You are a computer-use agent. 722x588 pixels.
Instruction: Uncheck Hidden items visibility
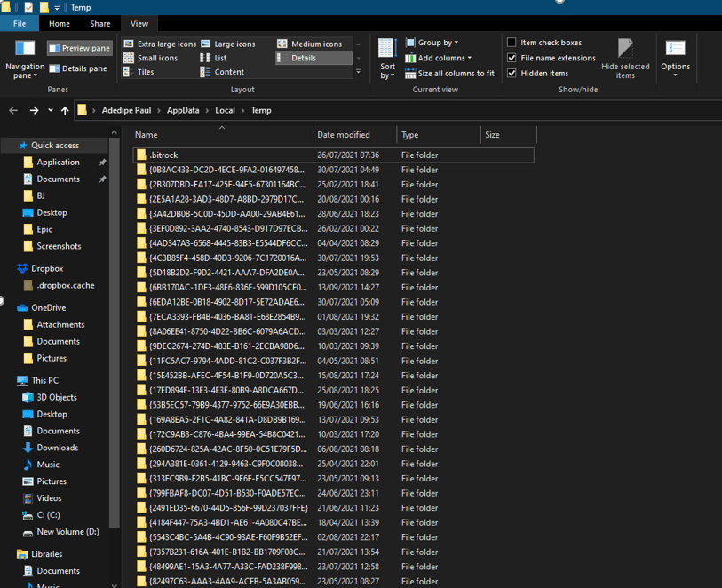[512, 73]
